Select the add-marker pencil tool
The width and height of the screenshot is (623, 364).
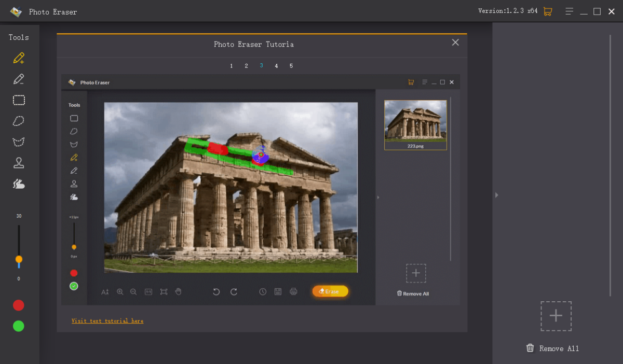19,58
